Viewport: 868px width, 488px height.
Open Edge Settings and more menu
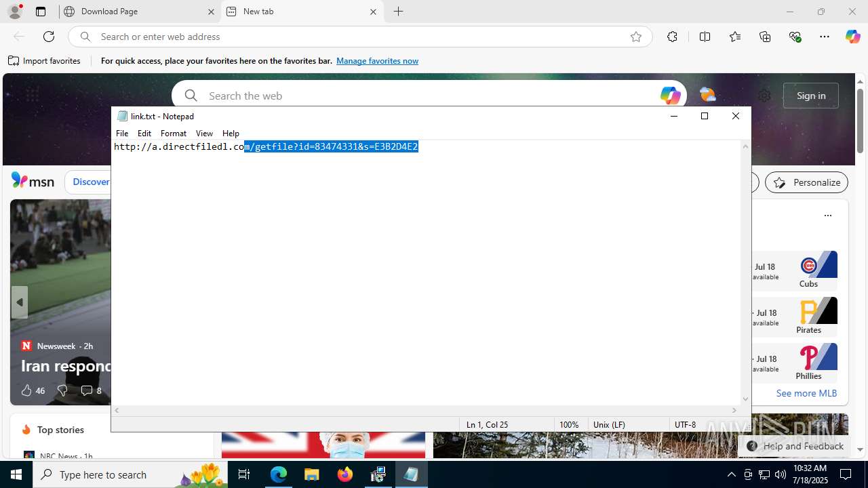pyautogui.click(x=825, y=37)
